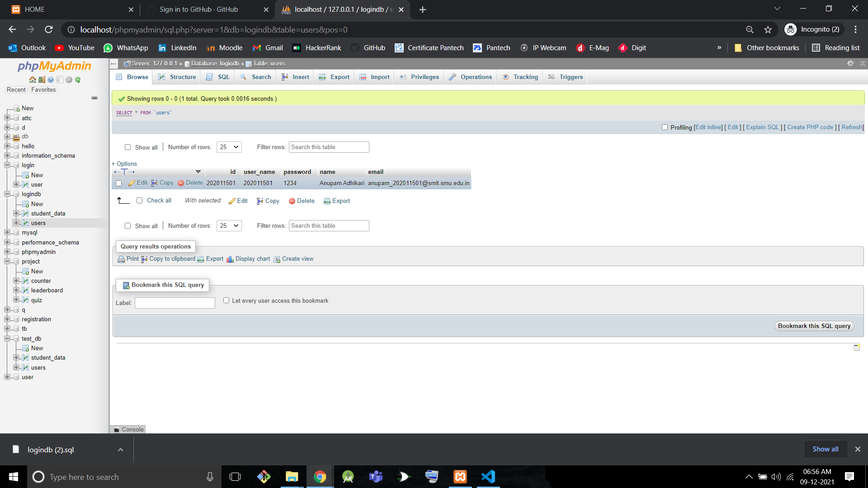Open navigation panel settings gear icon
This screenshot has height=488, width=868.
69,80
